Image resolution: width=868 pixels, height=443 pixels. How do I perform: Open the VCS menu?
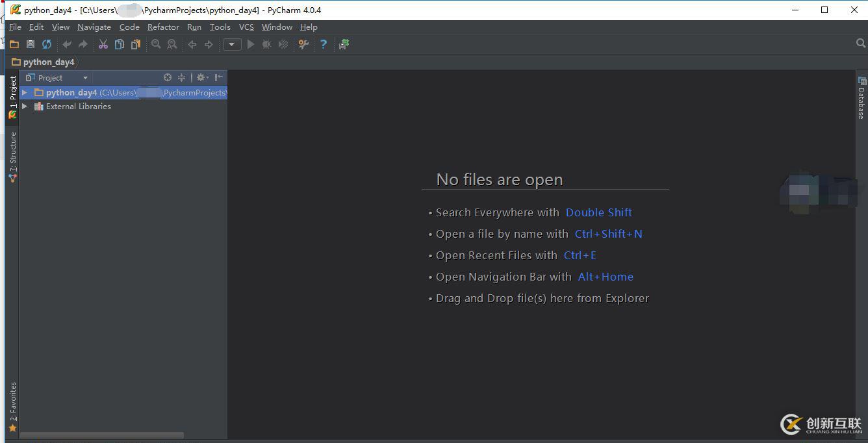246,27
